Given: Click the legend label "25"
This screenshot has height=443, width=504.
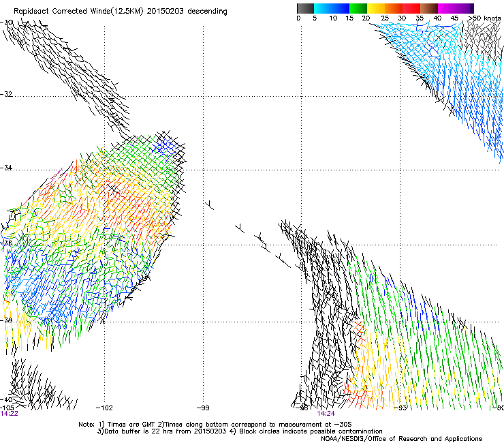Looking at the screenshot, I should tap(385, 18).
